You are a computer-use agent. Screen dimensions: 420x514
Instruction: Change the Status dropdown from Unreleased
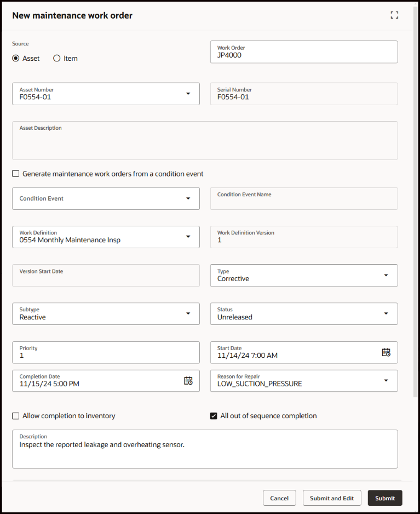click(386, 313)
